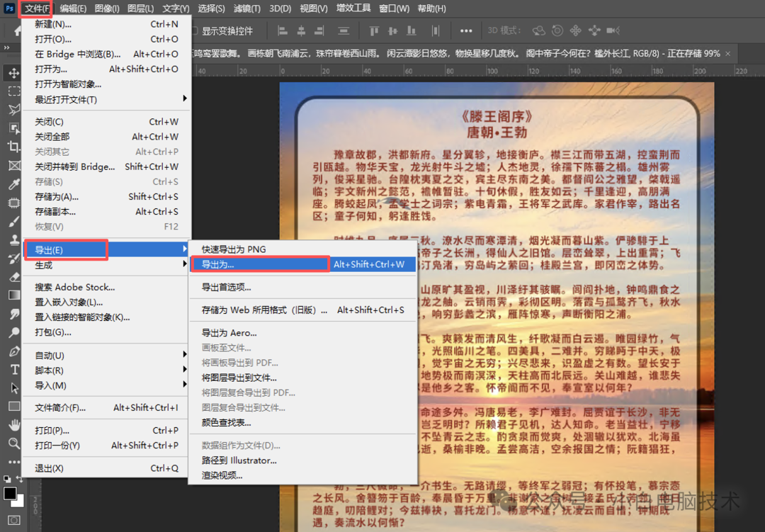This screenshot has width=765, height=532.
Task: Select the Dodge tool
Action: [x=13, y=332]
